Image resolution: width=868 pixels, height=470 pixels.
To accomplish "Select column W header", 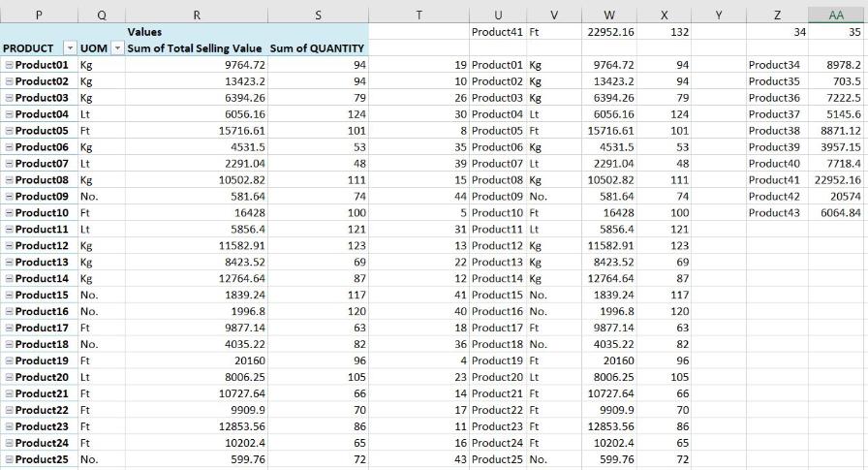I will (609, 15).
